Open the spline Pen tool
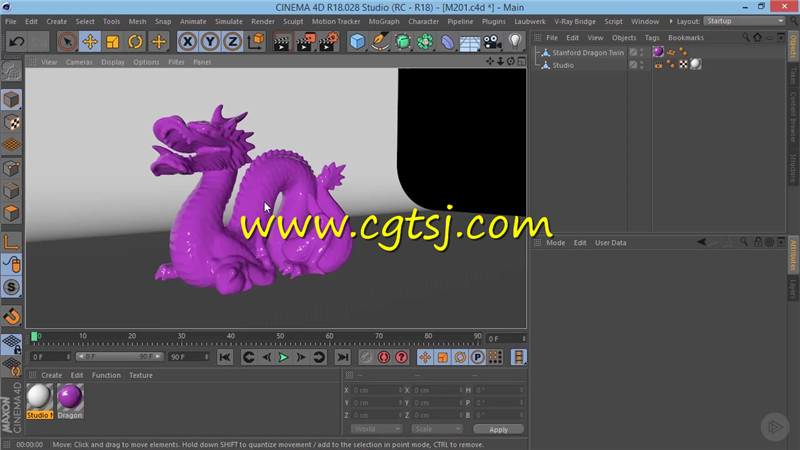This screenshot has width=800, height=450. pos(380,42)
